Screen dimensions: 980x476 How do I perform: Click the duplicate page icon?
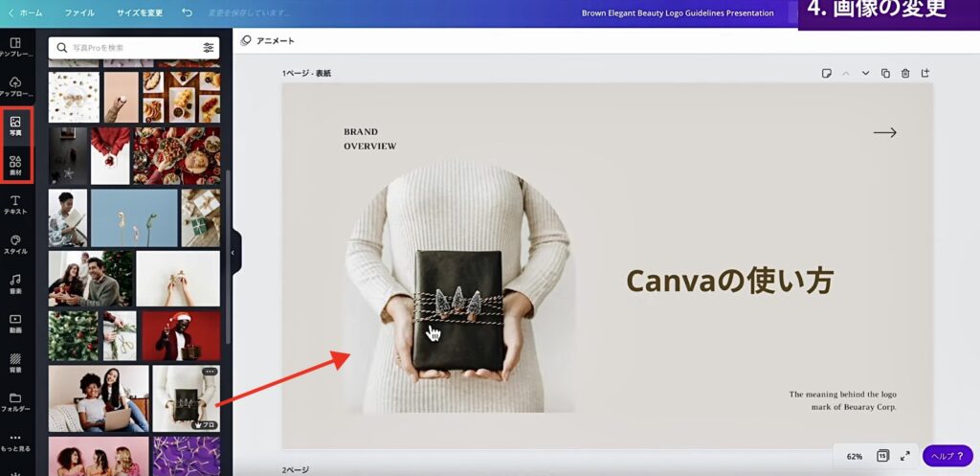(885, 73)
